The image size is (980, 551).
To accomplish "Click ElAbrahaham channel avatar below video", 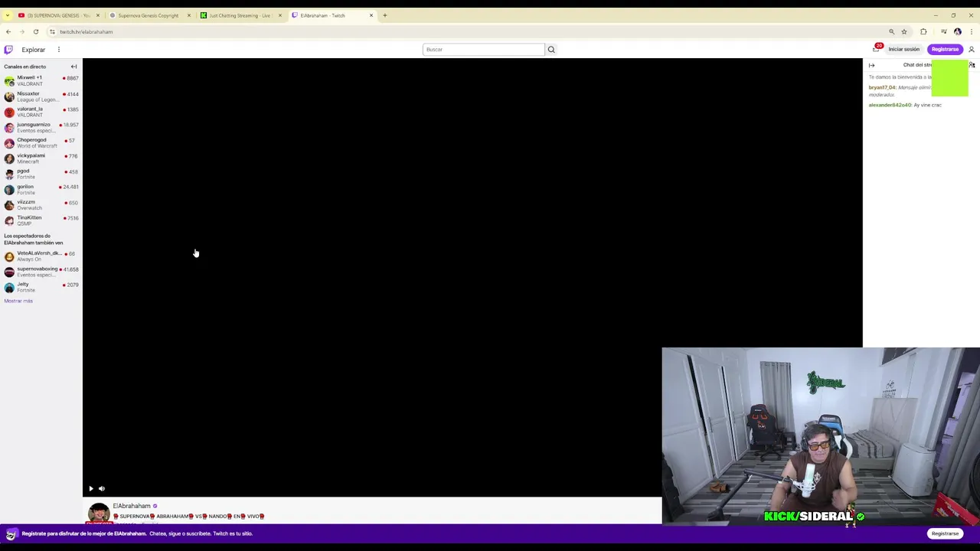I will pos(99,514).
